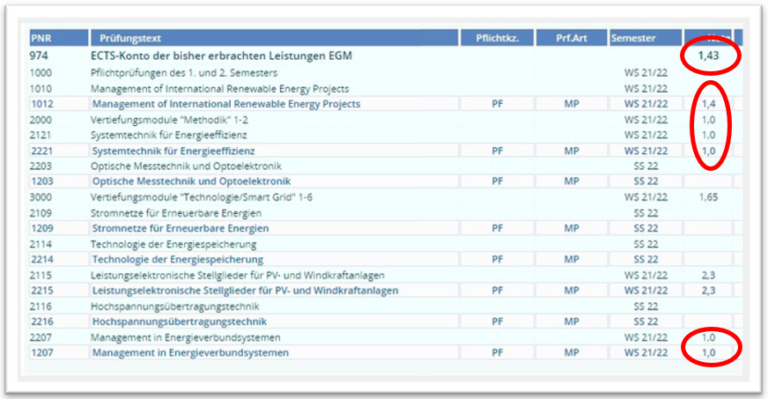Click the PF cell in row 2221

point(497,151)
